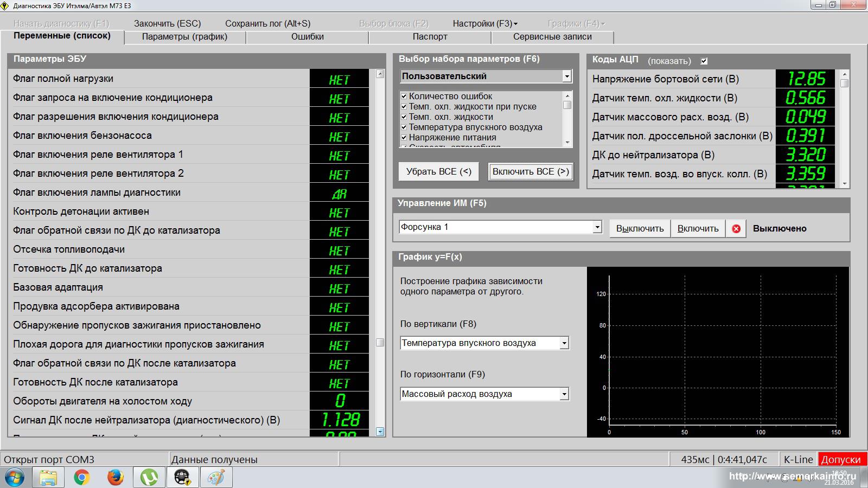Click down arrow of ЭБУ parameters scrollbar
The image size is (868, 488).
(x=380, y=432)
